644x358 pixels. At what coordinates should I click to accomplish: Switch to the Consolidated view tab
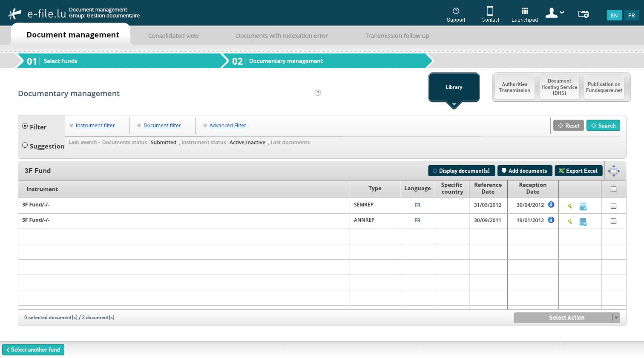pos(173,36)
